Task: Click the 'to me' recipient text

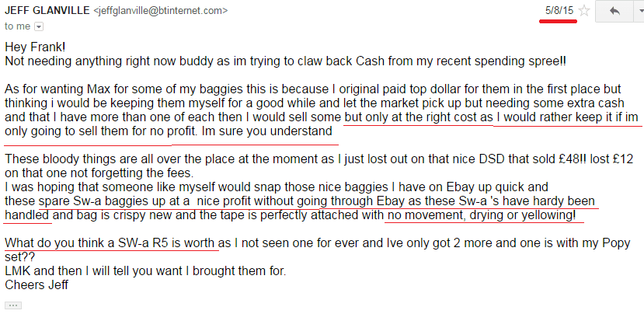Action: (17, 26)
